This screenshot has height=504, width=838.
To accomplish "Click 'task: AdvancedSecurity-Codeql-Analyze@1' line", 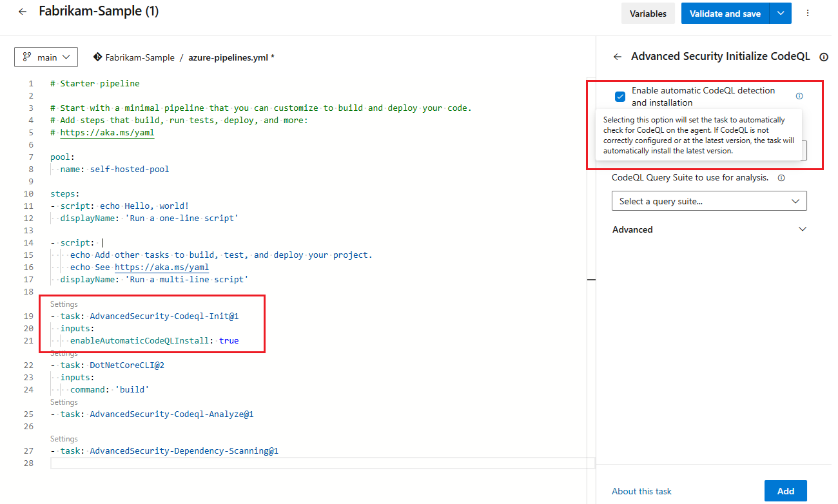I will (151, 414).
